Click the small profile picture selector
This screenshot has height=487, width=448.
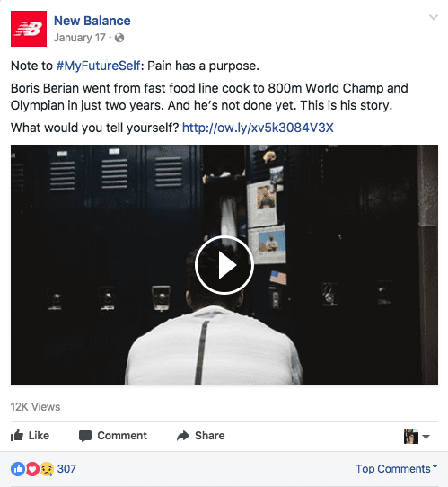(x=411, y=437)
